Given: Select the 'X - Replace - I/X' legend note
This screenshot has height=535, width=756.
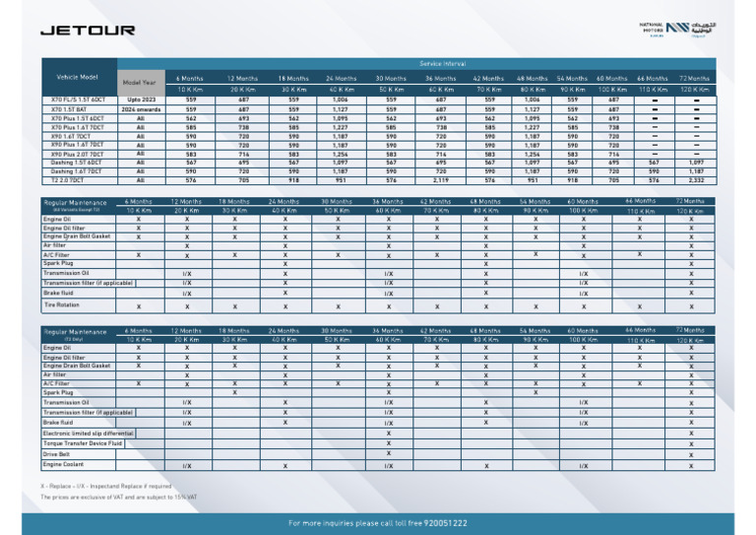Looking at the screenshot, I should pos(106,486).
